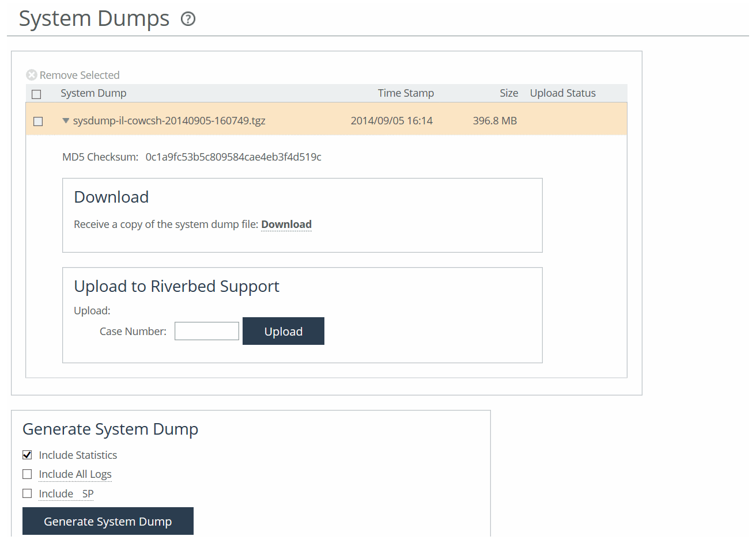Click the System Dump column header

point(93,93)
